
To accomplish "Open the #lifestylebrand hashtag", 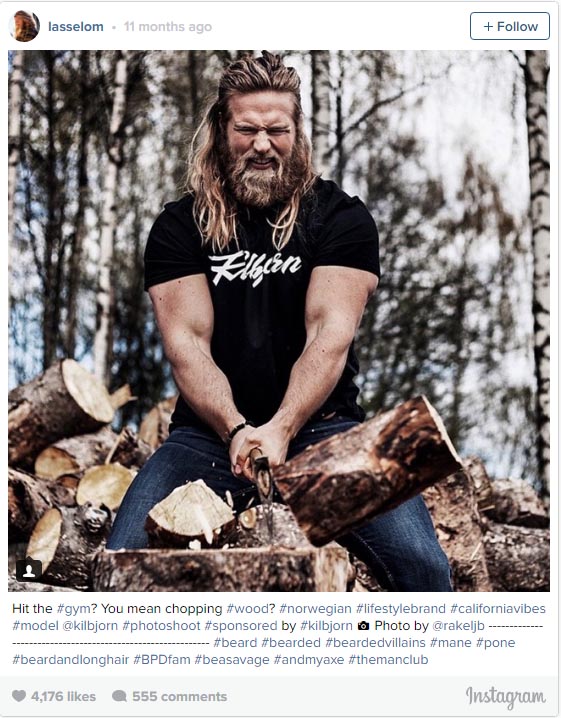I will (x=401, y=609).
